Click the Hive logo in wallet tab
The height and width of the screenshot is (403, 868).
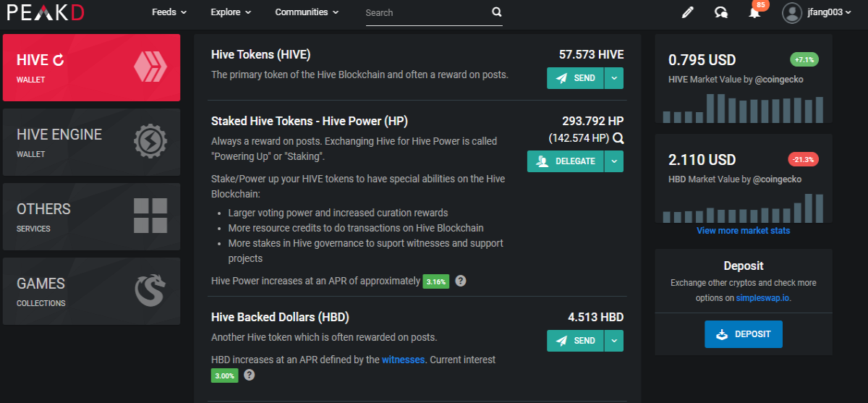point(150,67)
